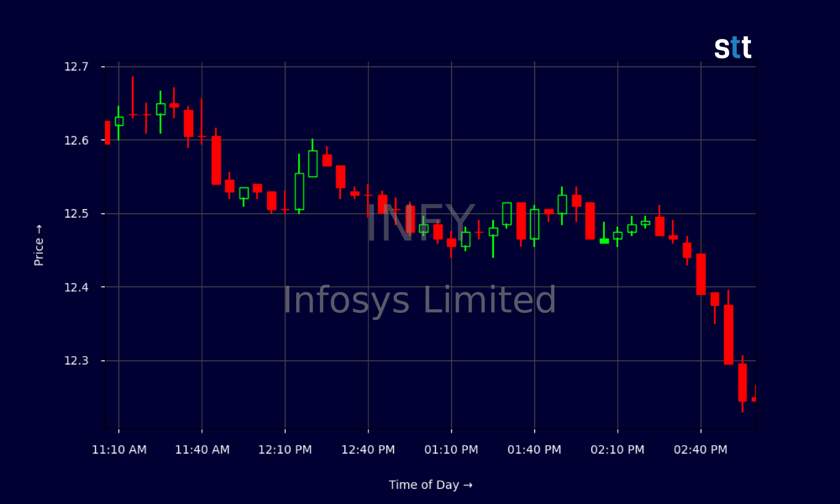Click the 12.3 price axis label
840x504 pixels.
coord(76,361)
